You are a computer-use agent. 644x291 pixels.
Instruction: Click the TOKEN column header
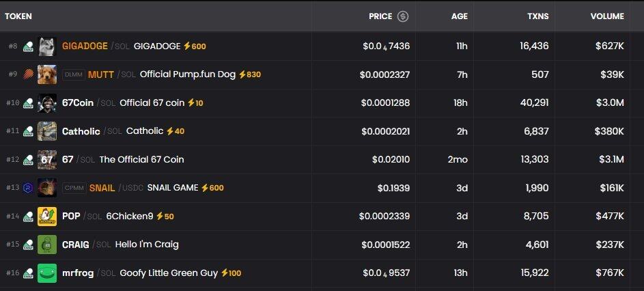click(x=18, y=16)
